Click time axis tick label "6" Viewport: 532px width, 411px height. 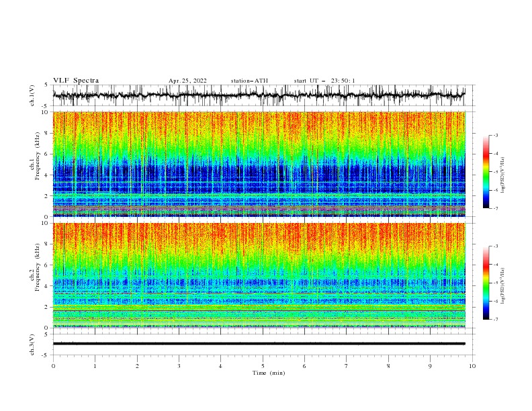(304, 366)
